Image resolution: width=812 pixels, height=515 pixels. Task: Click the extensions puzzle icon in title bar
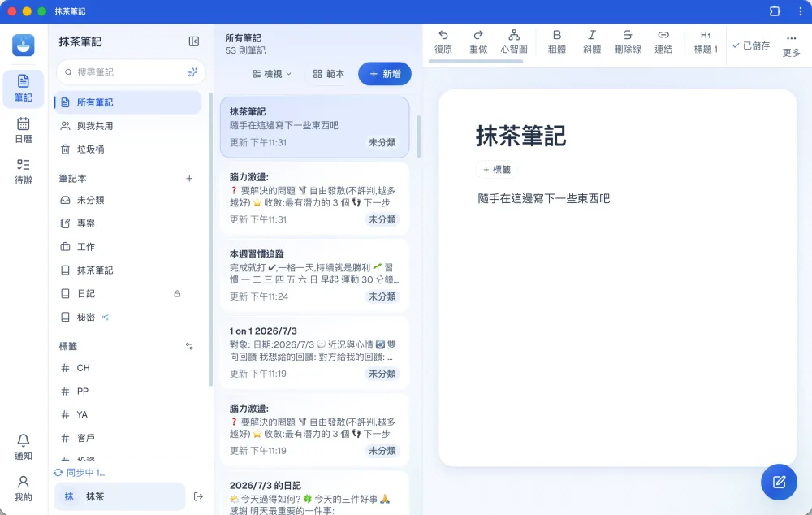[775, 11]
